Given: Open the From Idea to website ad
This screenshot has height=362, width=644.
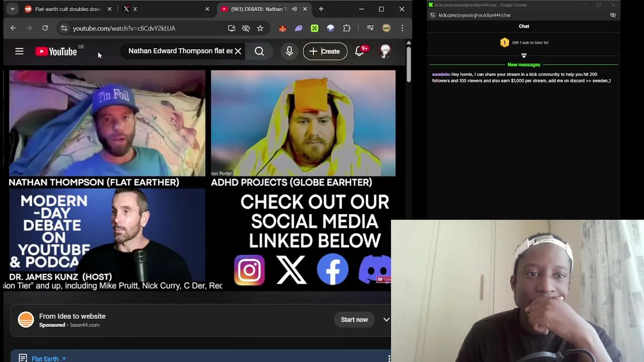Looking at the screenshot, I should (72, 316).
